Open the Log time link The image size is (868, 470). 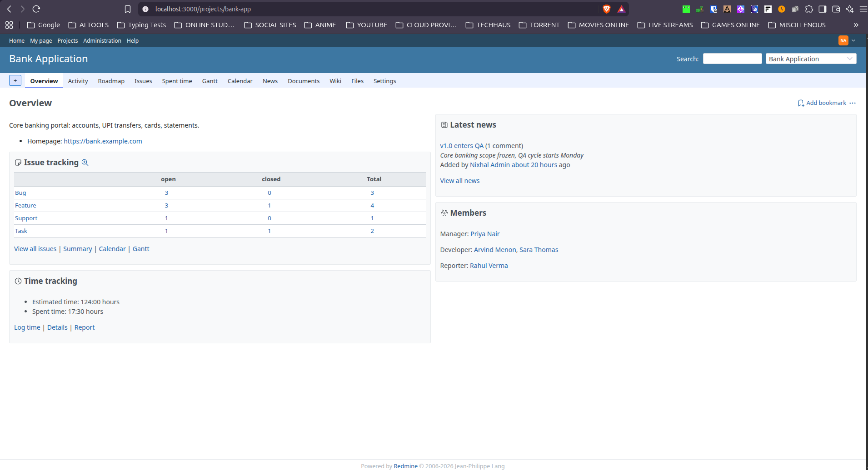[27, 327]
